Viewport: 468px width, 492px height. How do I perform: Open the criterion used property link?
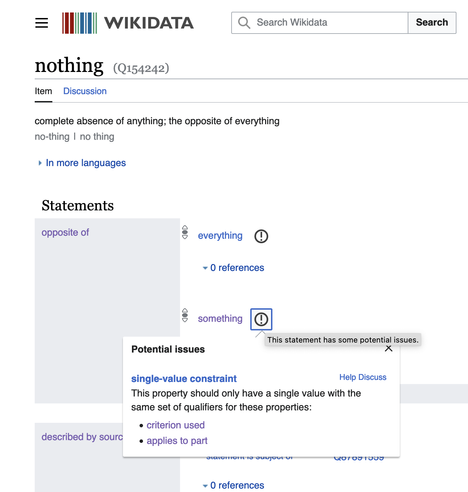pyautogui.click(x=176, y=425)
